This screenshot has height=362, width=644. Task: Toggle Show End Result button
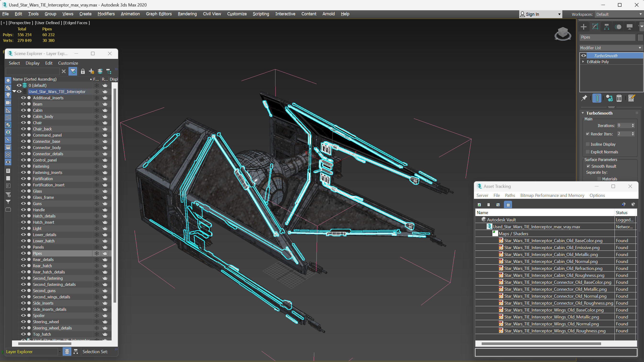(597, 98)
